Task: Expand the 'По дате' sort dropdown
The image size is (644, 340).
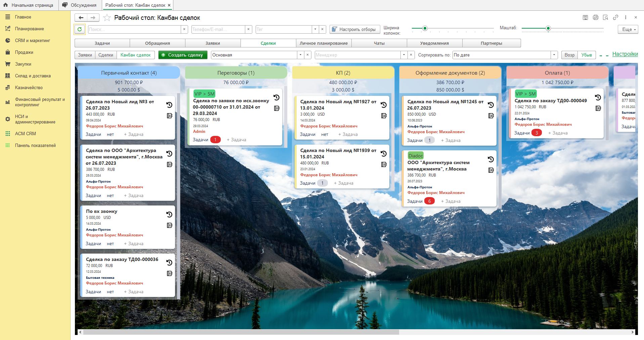Action: tap(554, 55)
